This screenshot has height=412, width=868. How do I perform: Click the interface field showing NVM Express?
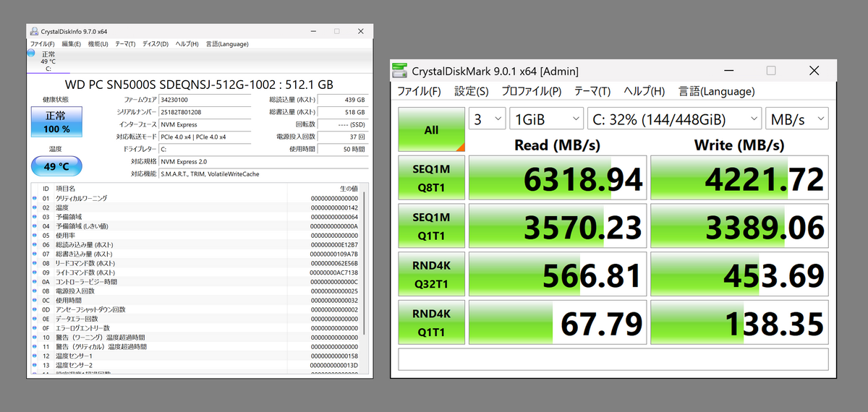point(205,124)
